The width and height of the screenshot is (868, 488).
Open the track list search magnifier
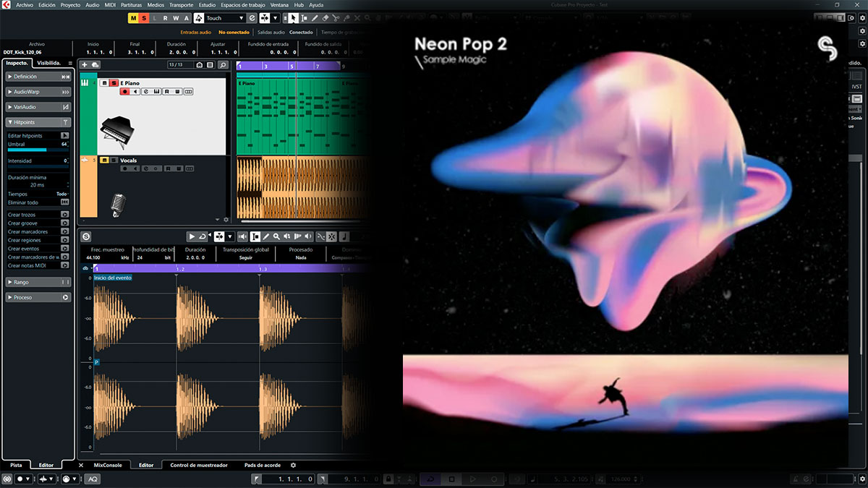(x=224, y=65)
